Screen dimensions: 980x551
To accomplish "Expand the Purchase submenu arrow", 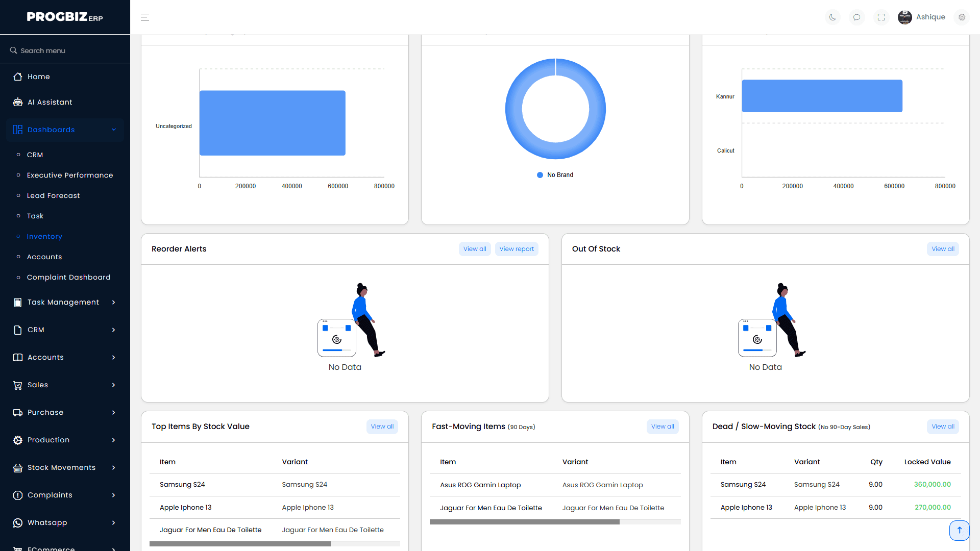I will (x=114, y=412).
